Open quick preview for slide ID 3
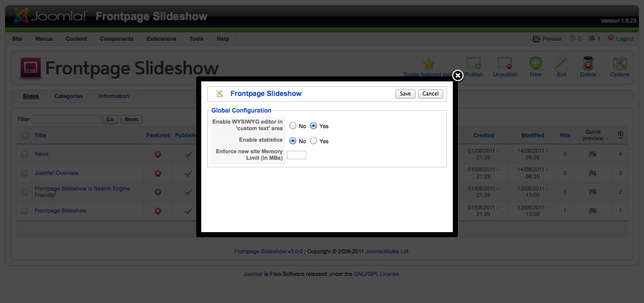This screenshot has height=303, width=644. 593,173
